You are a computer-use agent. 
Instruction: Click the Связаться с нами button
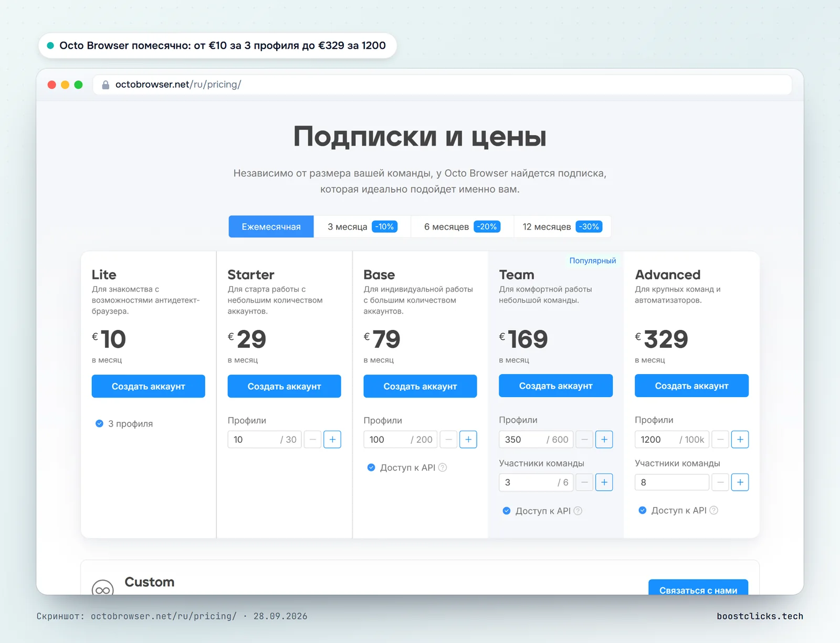coord(698,588)
